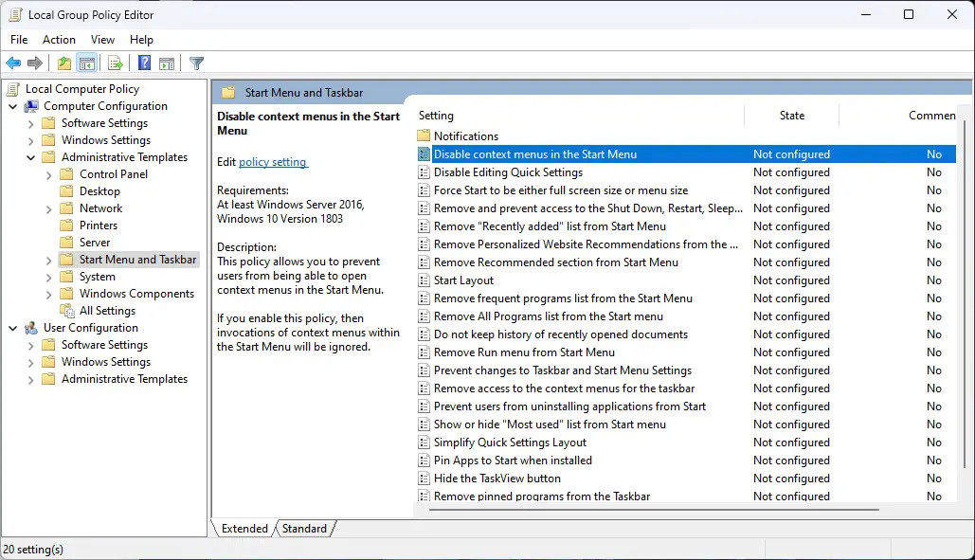975x560 pixels.
Task: Open Help via the question mark icon
Action: point(144,63)
